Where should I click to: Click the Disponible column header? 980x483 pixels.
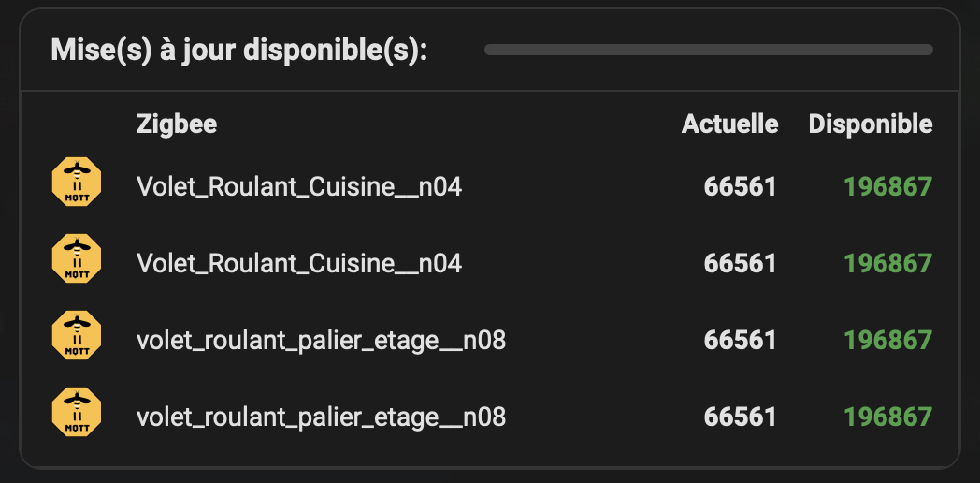(x=870, y=124)
